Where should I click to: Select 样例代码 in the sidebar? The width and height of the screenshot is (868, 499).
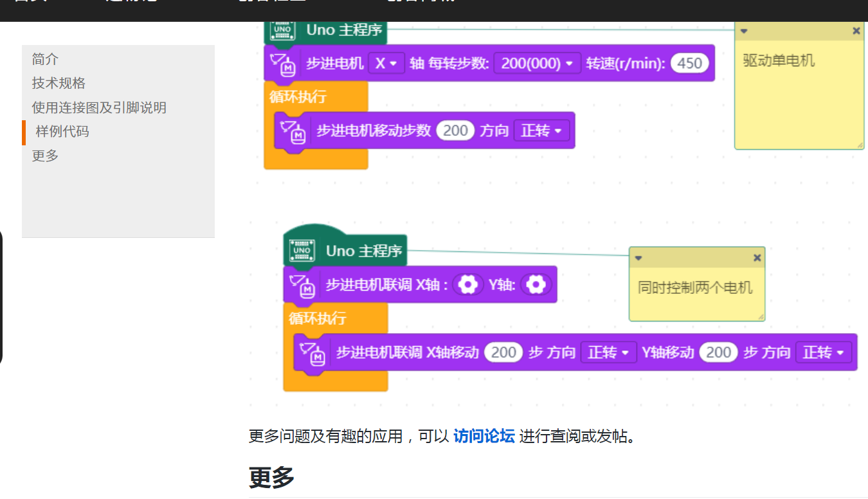(62, 131)
